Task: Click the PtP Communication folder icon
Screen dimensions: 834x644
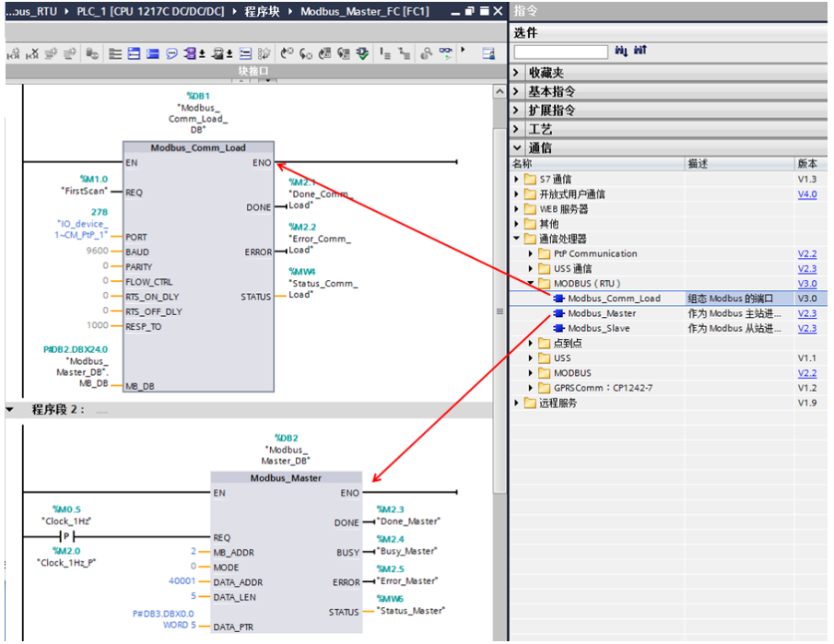Action: 543,253
